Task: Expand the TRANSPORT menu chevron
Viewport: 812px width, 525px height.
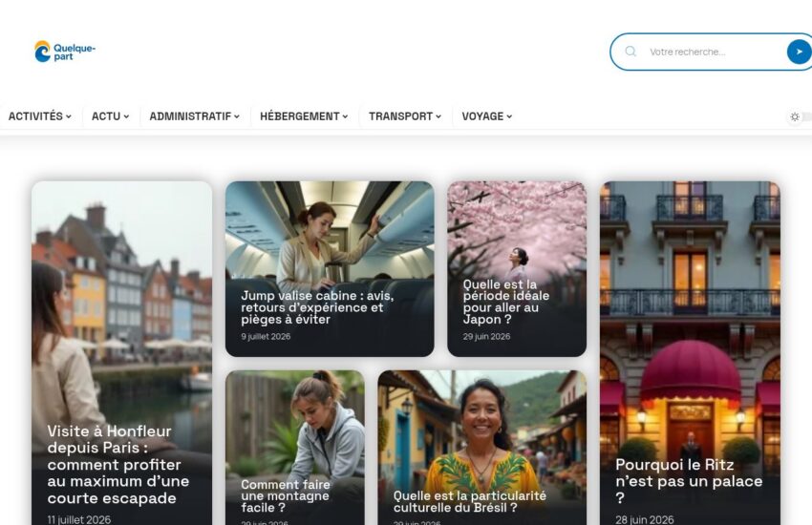Action: (438, 116)
